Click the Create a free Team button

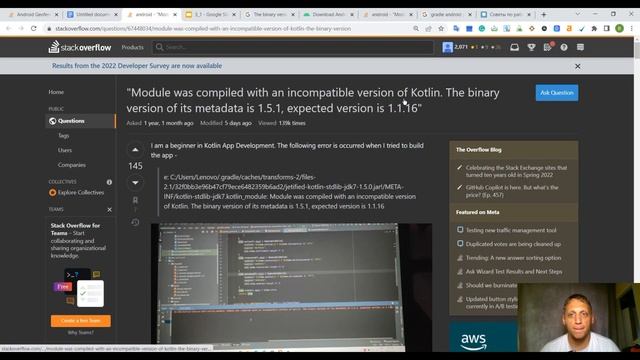[80, 321]
